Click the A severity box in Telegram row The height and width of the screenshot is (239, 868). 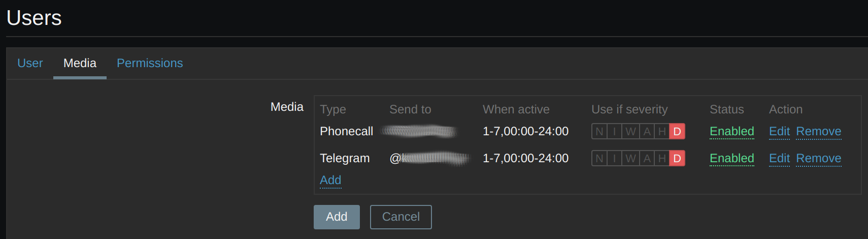tap(647, 159)
